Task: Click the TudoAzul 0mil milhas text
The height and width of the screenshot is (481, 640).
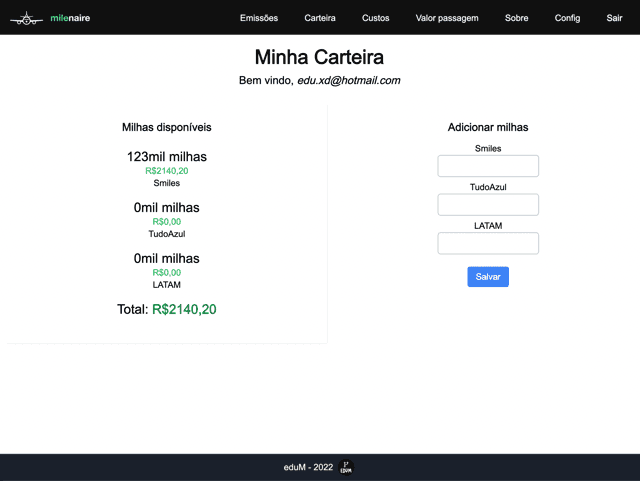Action: click(x=167, y=207)
